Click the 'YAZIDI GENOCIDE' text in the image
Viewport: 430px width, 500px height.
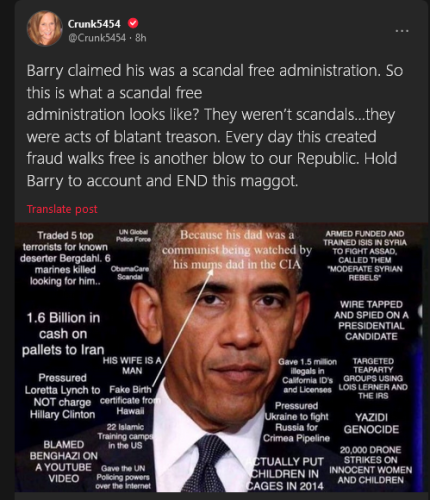point(371,423)
